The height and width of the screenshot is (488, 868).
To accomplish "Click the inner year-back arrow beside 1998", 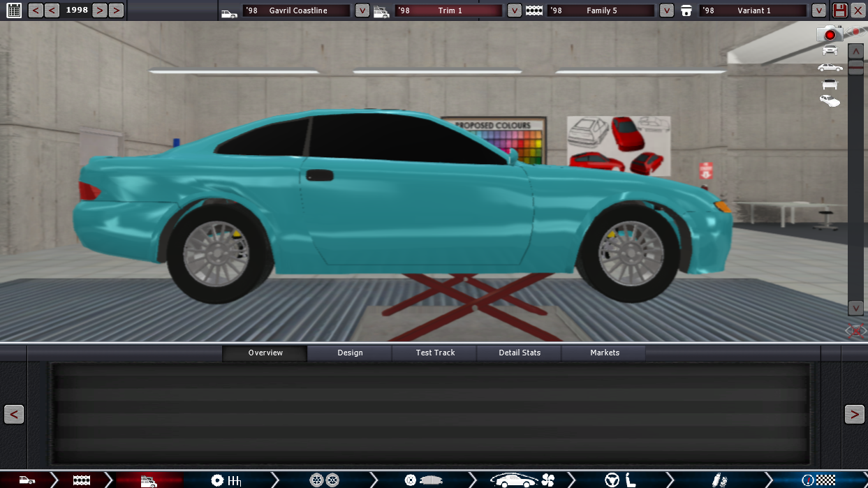I will coord(52,10).
